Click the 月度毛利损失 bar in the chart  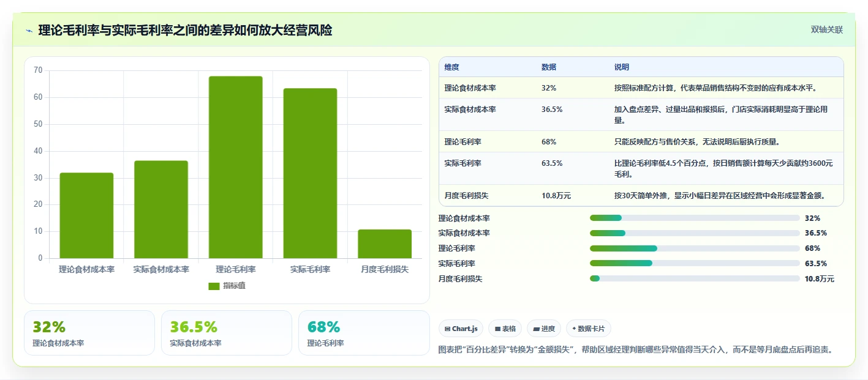[385, 244]
